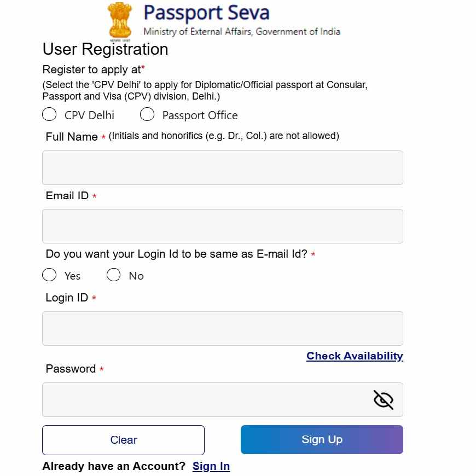
Task: Click the Login ID input field
Action: coord(223,328)
